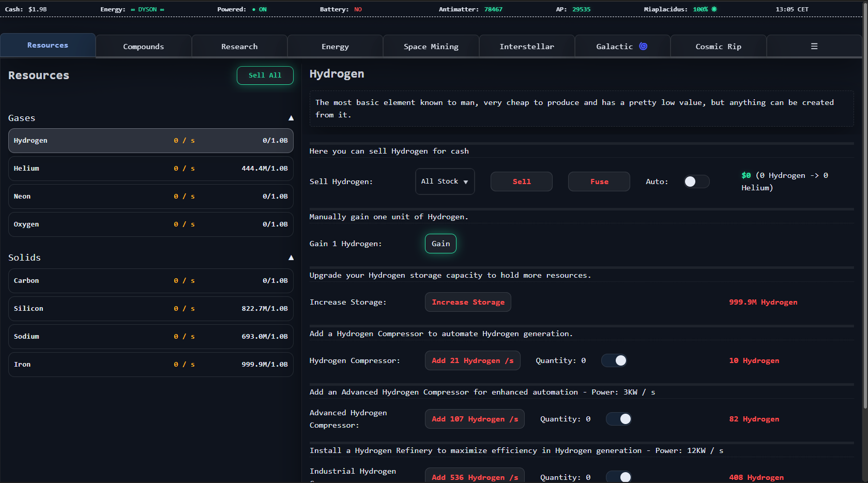Click the Increase Storage button
The width and height of the screenshot is (868, 483).
pyautogui.click(x=468, y=302)
